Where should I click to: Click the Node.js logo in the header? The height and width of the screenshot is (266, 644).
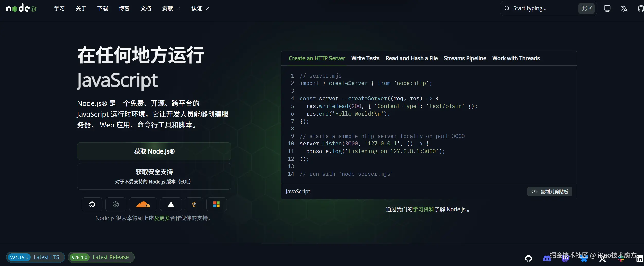[x=21, y=8]
